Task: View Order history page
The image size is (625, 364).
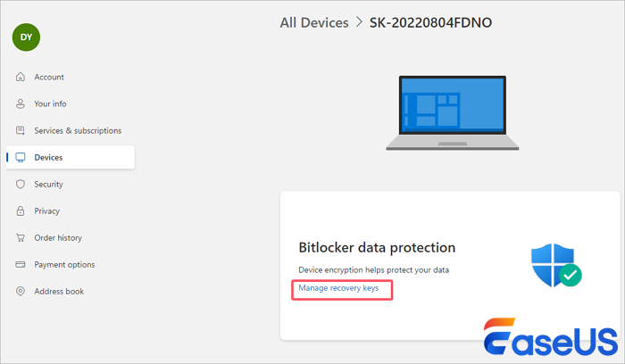Action: tap(58, 238)
